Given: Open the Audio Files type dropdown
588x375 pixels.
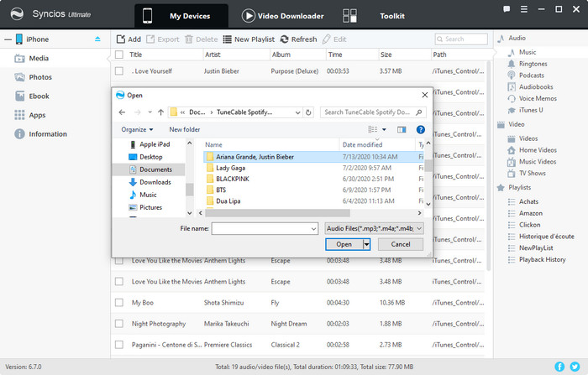Looking at the screenshot, I should click(419, 228).
